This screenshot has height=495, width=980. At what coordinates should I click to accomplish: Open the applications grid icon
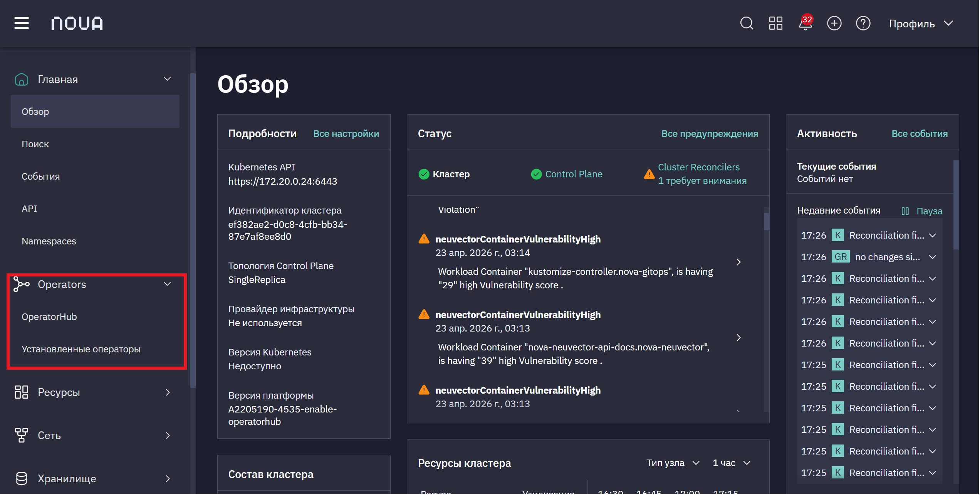coord(776,23)
